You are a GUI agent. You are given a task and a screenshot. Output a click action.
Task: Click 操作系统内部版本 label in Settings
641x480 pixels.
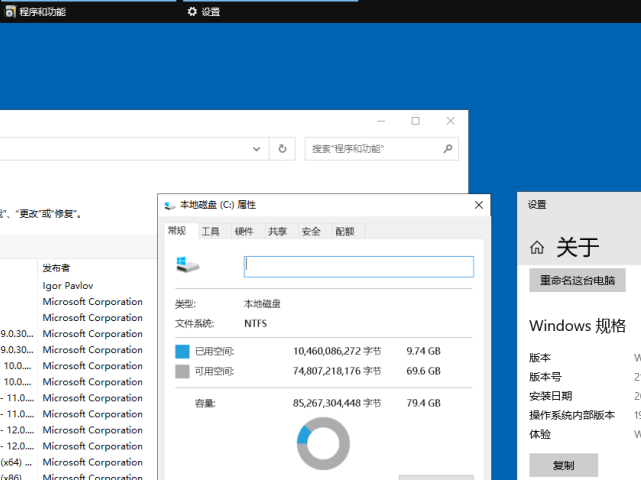click(x=572, y=415)
